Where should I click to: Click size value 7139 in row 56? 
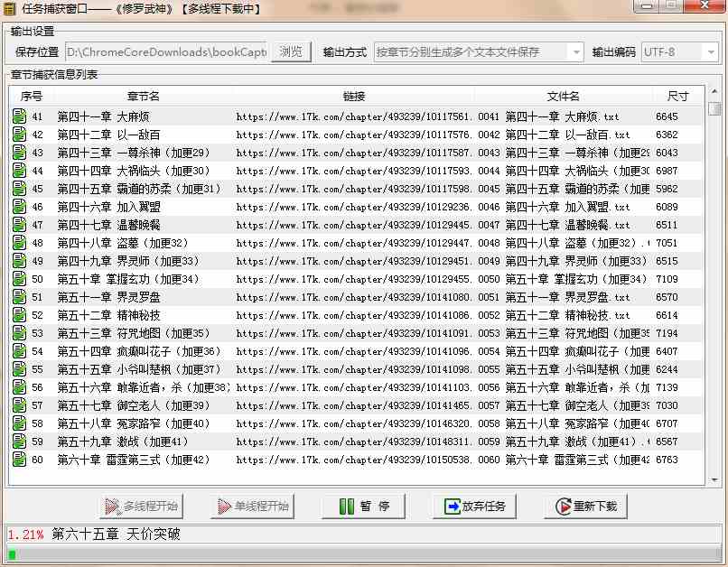click(x=667, y=387)
